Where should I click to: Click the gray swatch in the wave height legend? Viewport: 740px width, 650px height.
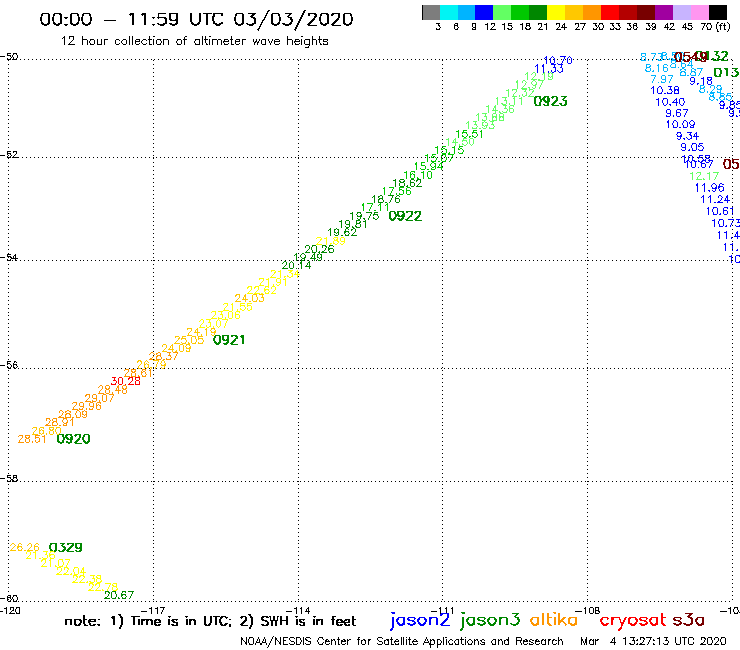[x=431, y=12]
